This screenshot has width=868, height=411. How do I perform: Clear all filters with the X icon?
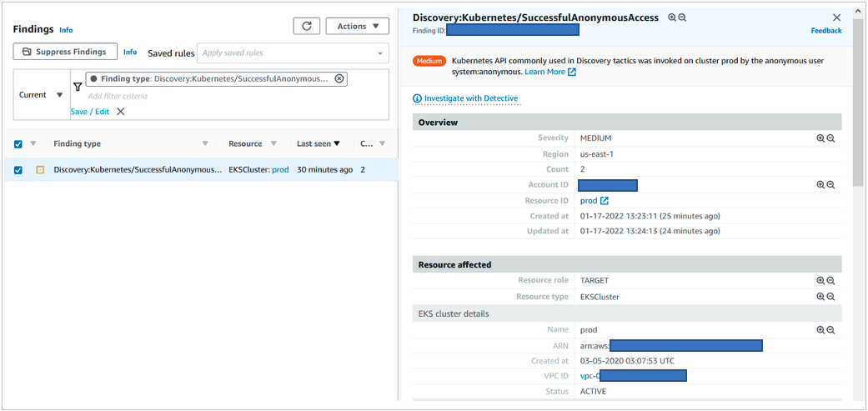click(x=121, y=112)
